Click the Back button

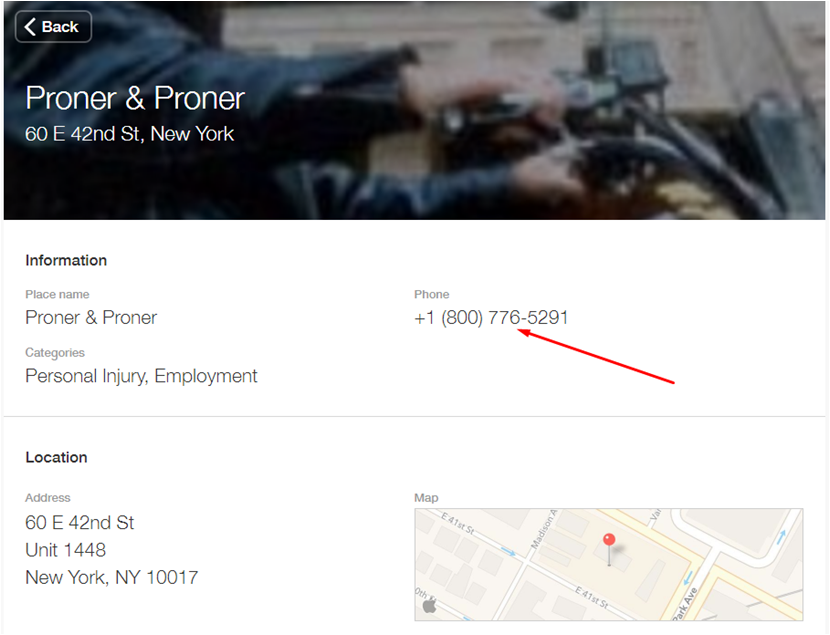(x=53, y=26)
